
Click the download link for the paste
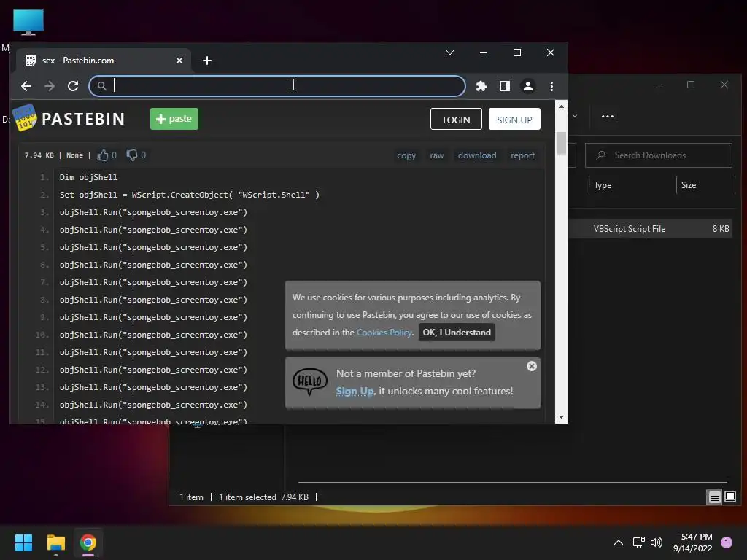[x=477, y=155]
